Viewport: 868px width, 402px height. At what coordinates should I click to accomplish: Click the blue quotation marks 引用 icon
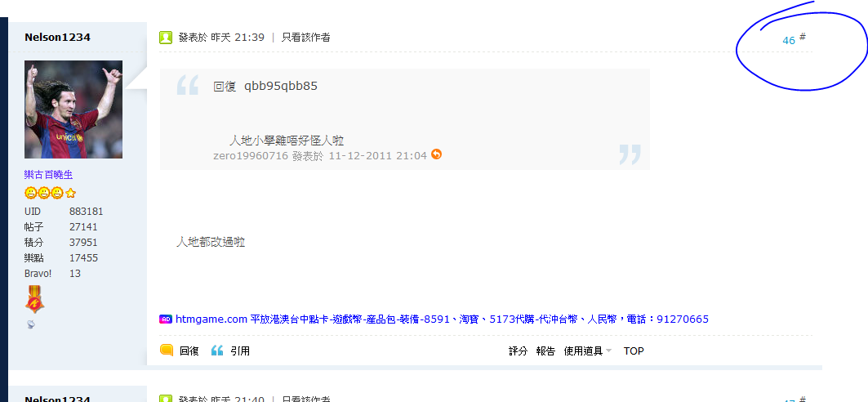217,351
